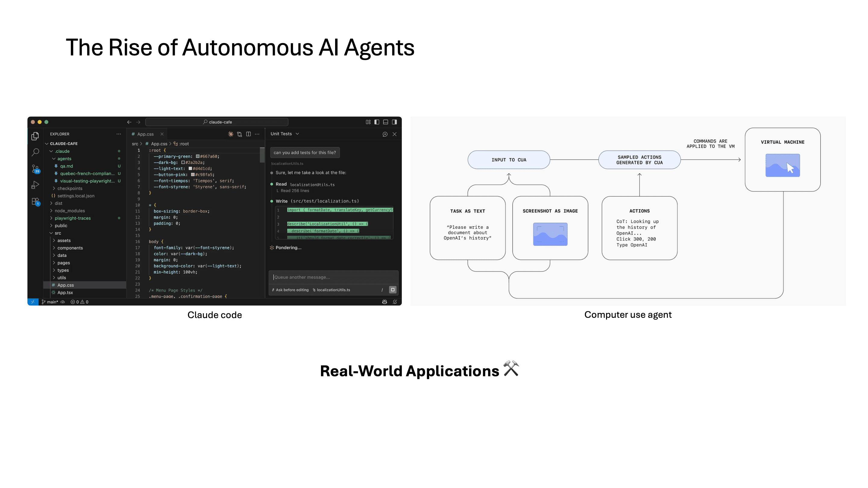
Task: Collapse the src folder
Action: coord(58,233)
